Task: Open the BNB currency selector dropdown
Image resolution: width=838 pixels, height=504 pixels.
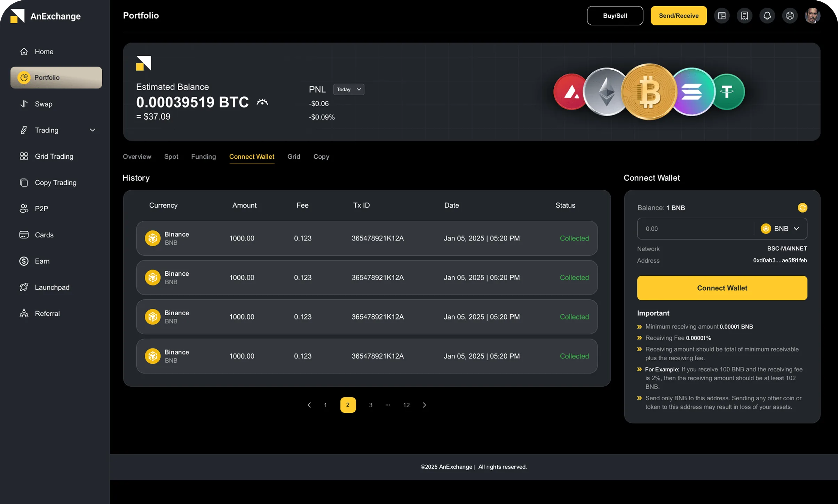Action: pyautogui.click(x=781, y=228)
